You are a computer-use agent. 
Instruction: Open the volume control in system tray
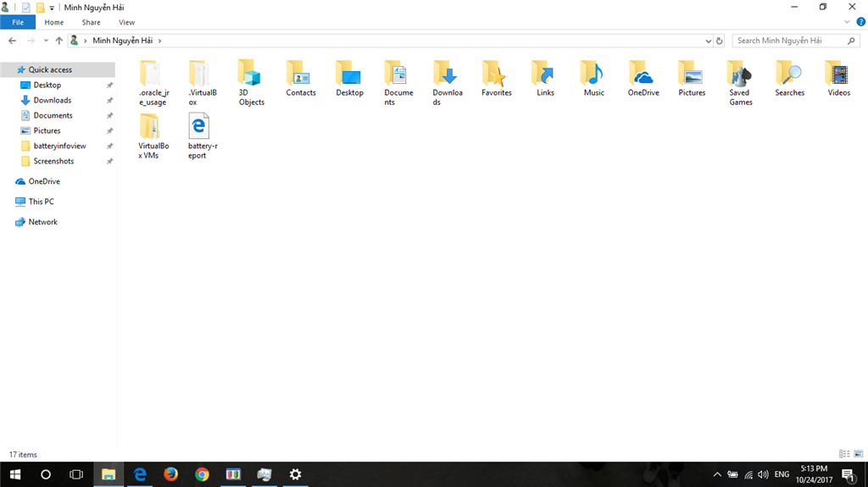[x=764, y=474]
